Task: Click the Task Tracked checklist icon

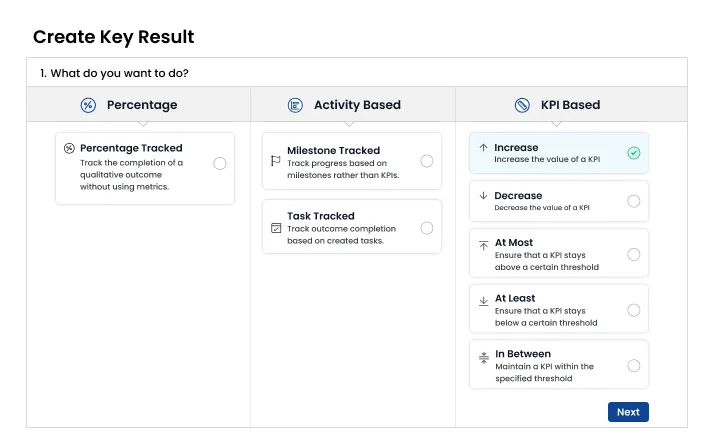Action: (276, 227)
